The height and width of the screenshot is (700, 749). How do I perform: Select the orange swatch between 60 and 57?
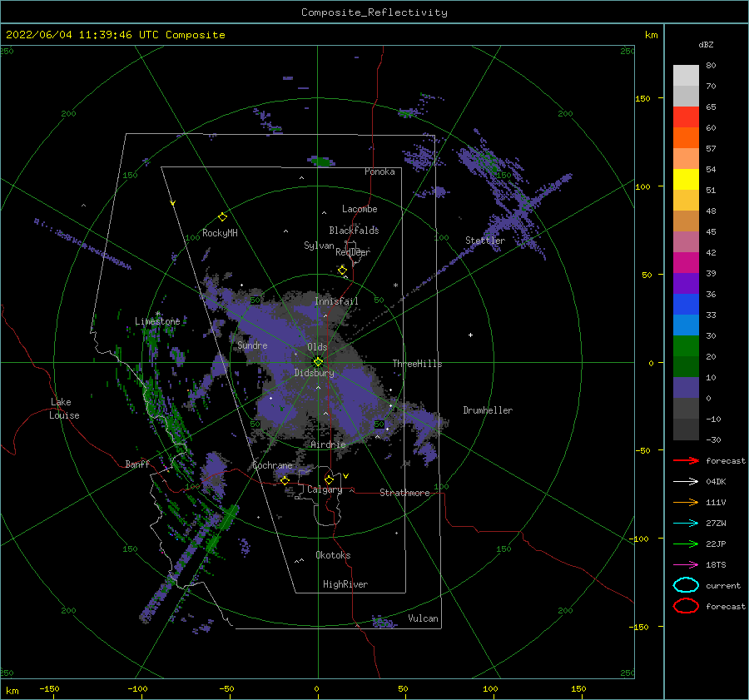pyautogui.click(x=686, y=137)
